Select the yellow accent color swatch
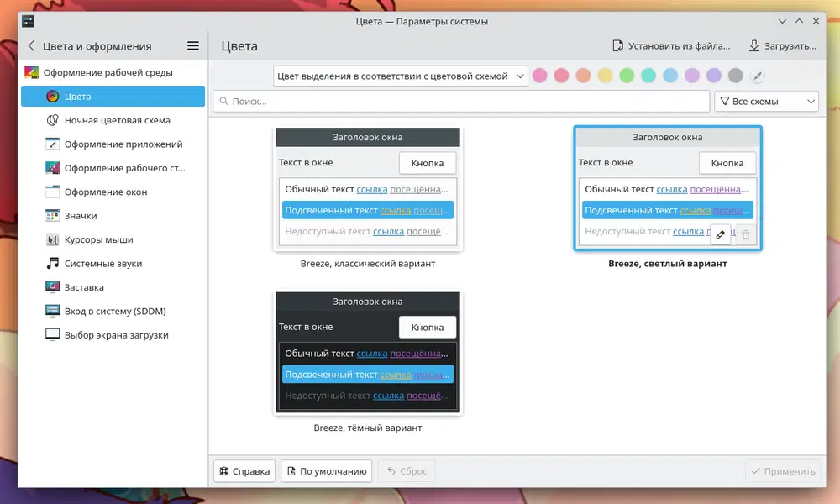This screenshot has width=840, height=504. tap(605, 76)
